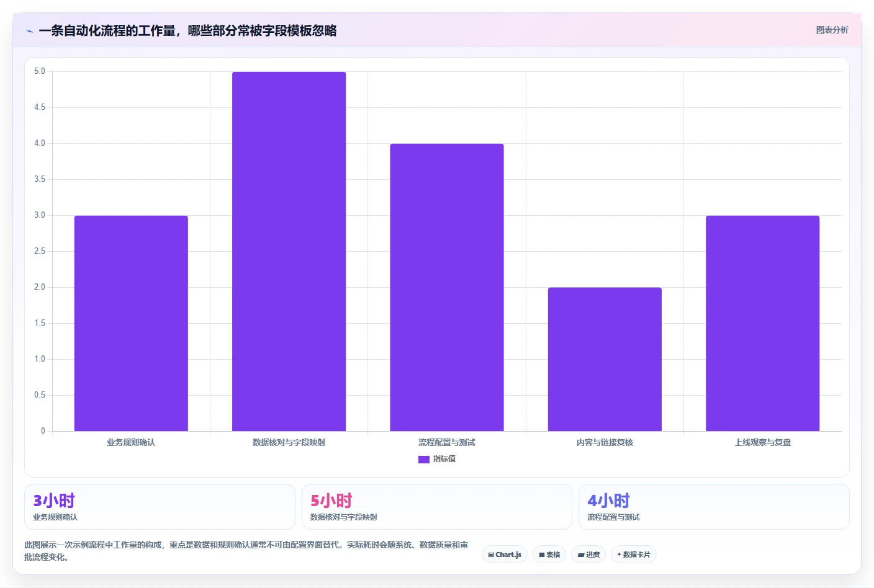Click the x-axis label 数据核对与字段映射
Screen dimensions: 874x588
(289, 442)
